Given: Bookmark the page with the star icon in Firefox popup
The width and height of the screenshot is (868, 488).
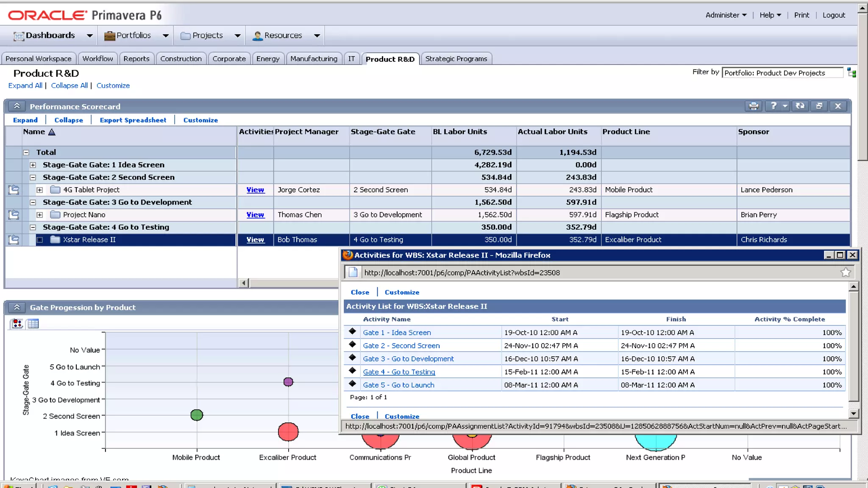Looking at the screenshot, I should [x=846, y=272].
